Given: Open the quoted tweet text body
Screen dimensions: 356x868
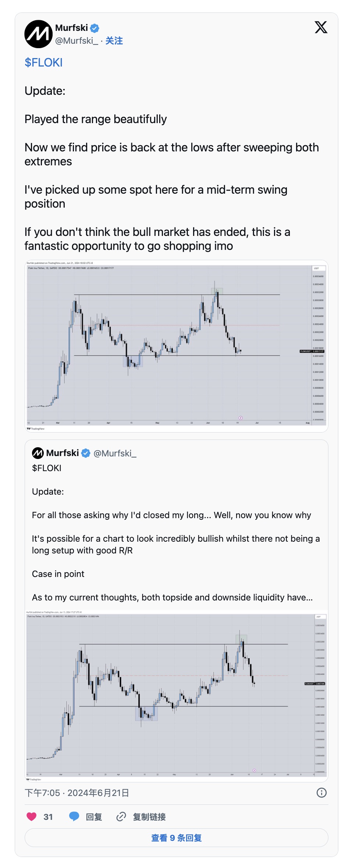Looking at the screenshot, I should coord(176,538).
